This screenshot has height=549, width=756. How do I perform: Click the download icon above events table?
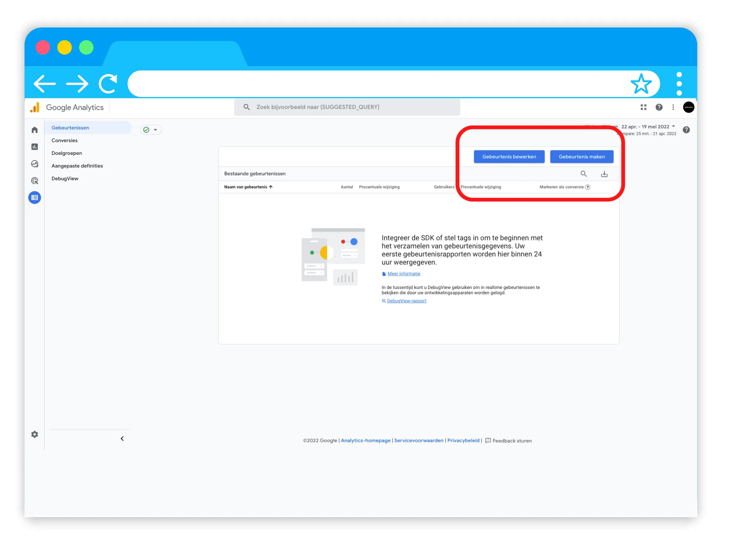coord(604,174)
